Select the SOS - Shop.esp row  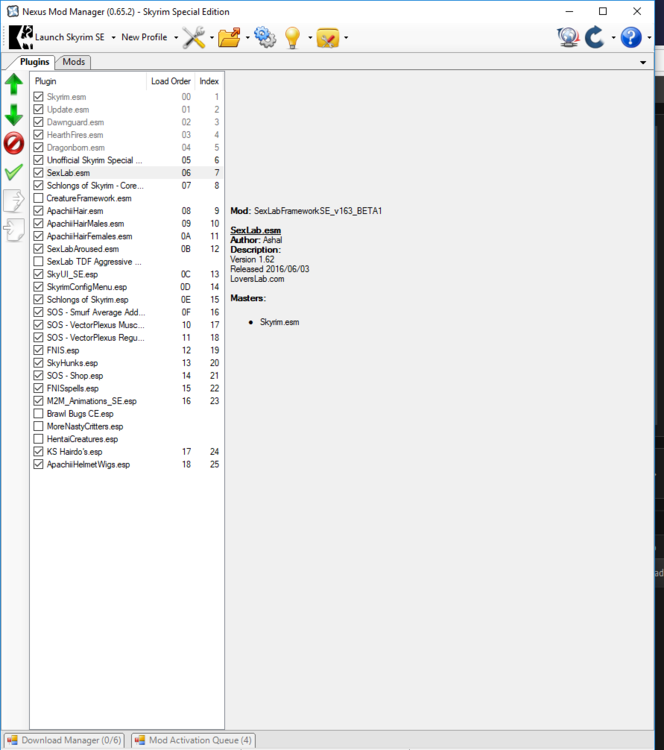coord(127,375)
